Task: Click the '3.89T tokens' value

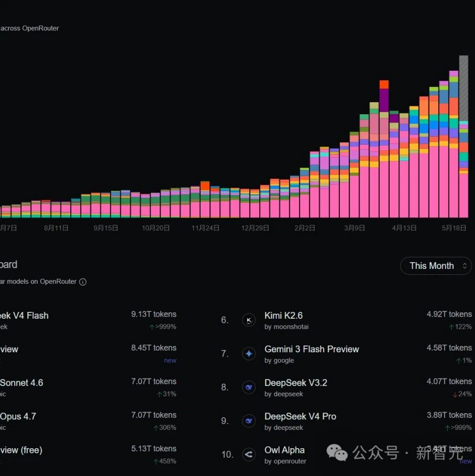Action: (x=449, y=415)
